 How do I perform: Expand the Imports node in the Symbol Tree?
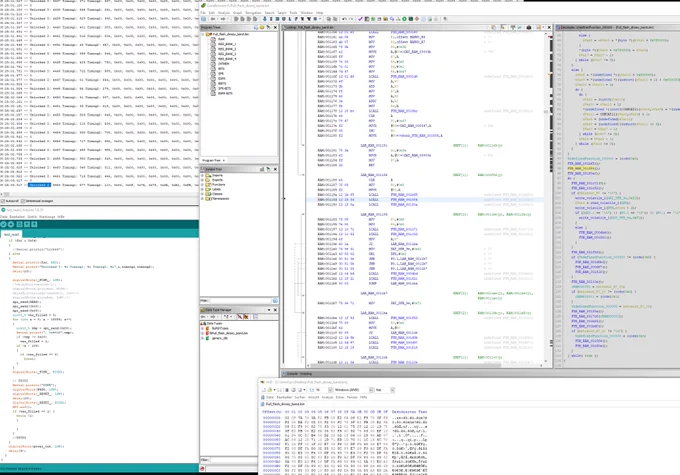pyautogui.click(x=203, y=175)
